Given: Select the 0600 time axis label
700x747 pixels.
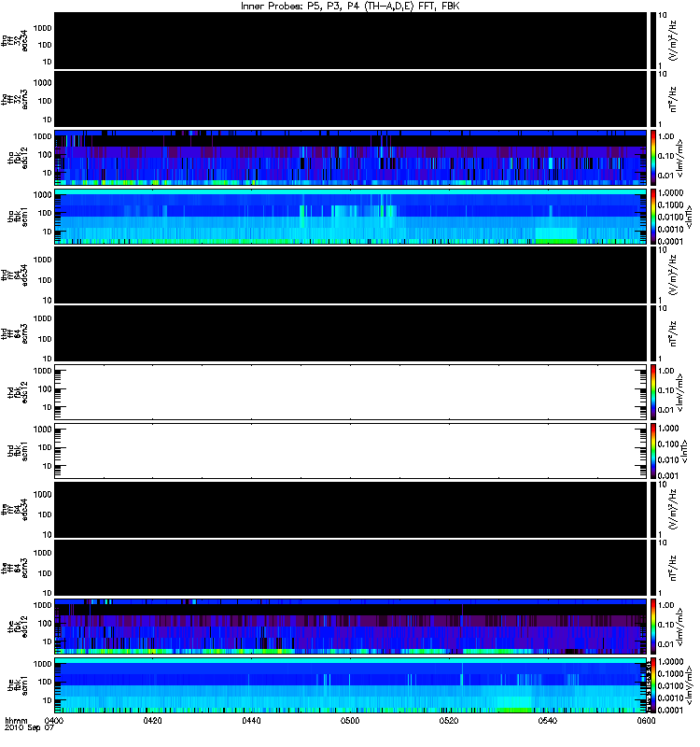Looking at the screenshot, I should tap(646, 721).
